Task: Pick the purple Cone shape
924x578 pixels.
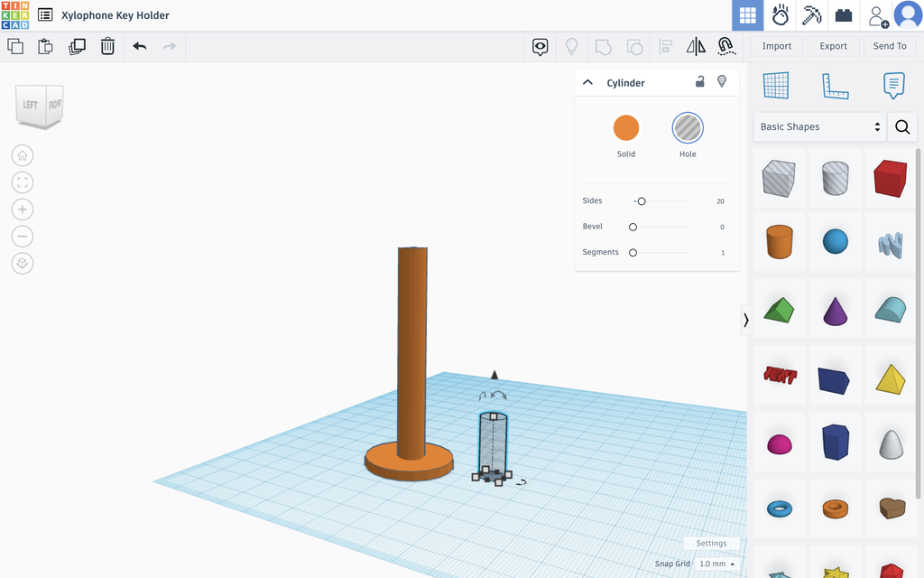Action: (835, 311)
